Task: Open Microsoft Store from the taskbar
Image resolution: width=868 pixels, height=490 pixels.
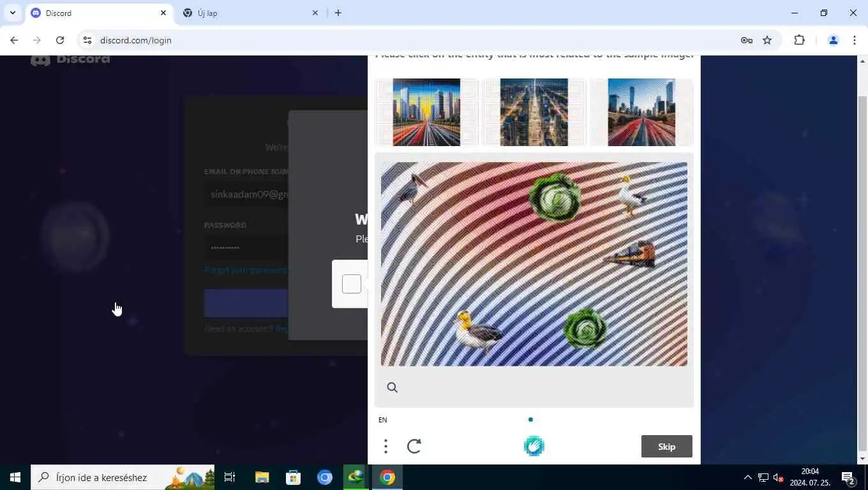Action: (293, 477)
